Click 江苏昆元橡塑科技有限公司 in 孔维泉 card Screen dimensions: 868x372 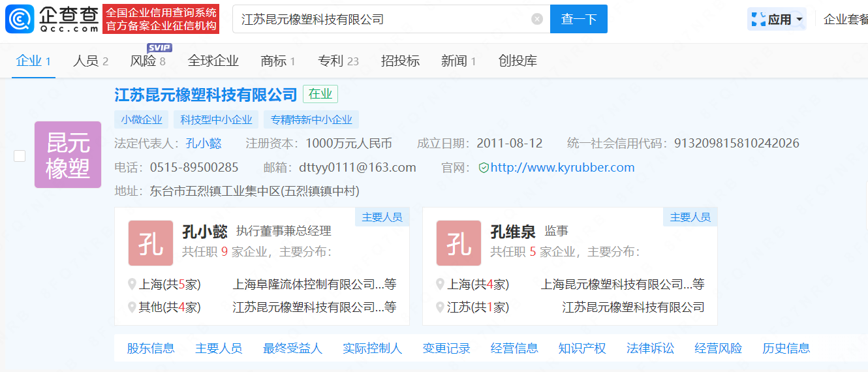[x=634, y=307]
